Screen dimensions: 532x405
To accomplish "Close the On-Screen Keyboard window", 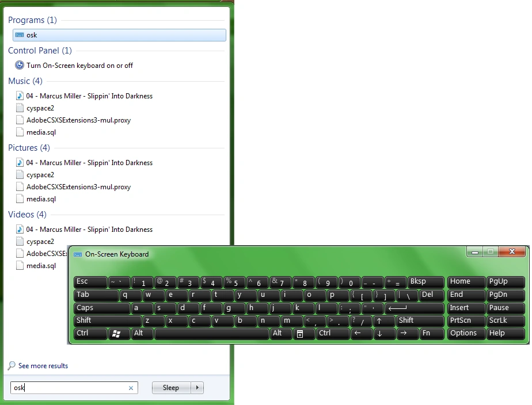I will pos(512,251).
